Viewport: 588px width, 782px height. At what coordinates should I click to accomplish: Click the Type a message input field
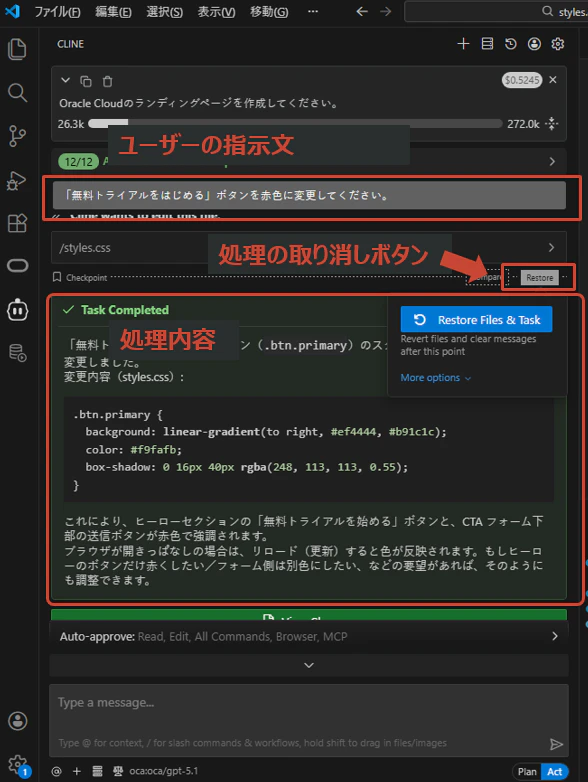click(x=309, y=721)
